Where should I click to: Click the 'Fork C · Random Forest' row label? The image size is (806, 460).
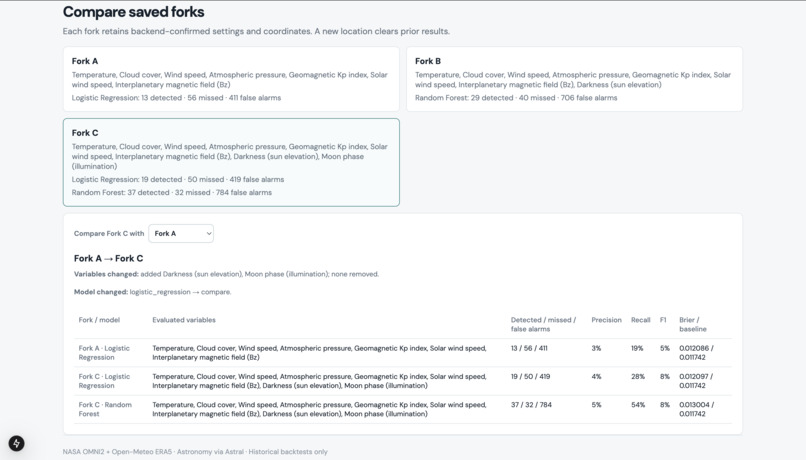105,409
